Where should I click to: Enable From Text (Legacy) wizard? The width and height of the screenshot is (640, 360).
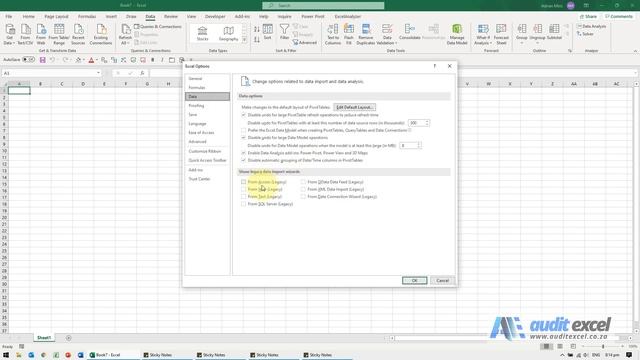click(x=243, y=196)
